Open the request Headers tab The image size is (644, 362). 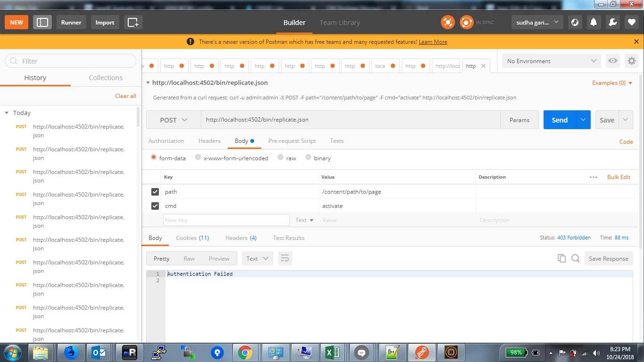click(209, 141)
